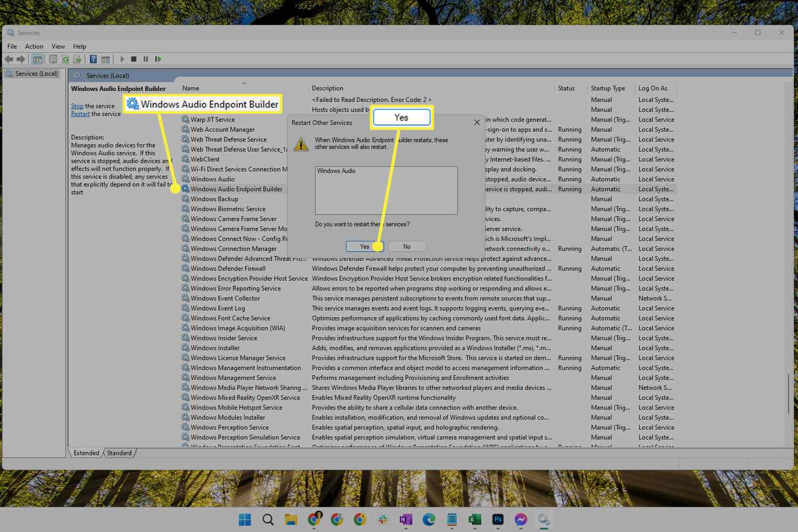Click the Stop Service square icon
Screen dimensions: 798x532
[134, 59]
